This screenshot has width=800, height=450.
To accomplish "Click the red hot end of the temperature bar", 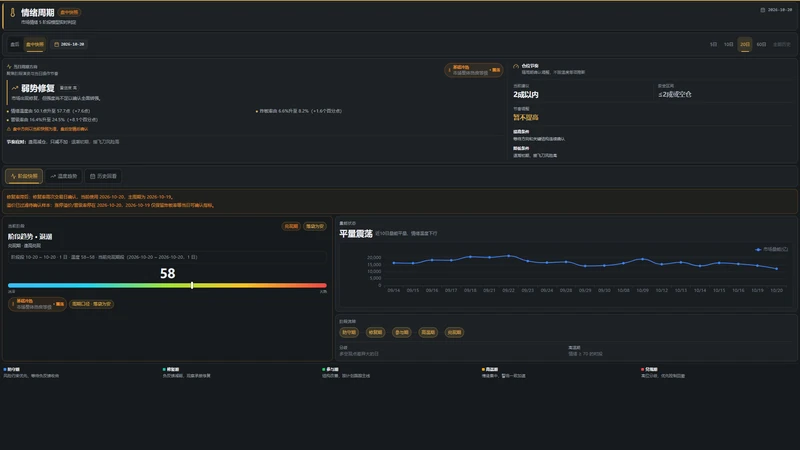I will (x=323, y=285).
